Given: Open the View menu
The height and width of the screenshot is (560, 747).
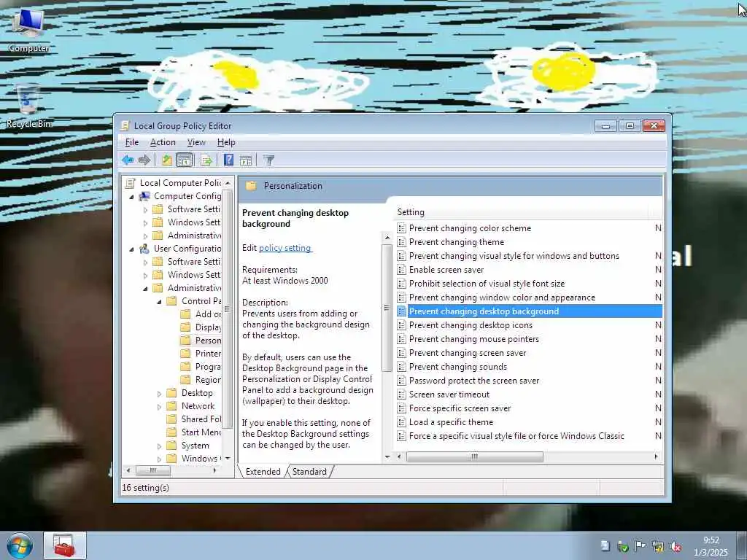Looking at the screenshot, I should [196, 142].
